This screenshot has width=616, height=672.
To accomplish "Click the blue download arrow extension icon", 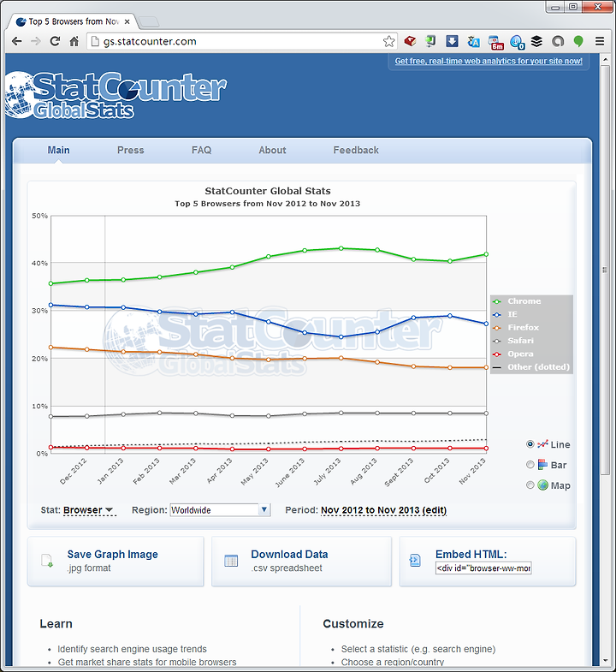I will 452,42.
